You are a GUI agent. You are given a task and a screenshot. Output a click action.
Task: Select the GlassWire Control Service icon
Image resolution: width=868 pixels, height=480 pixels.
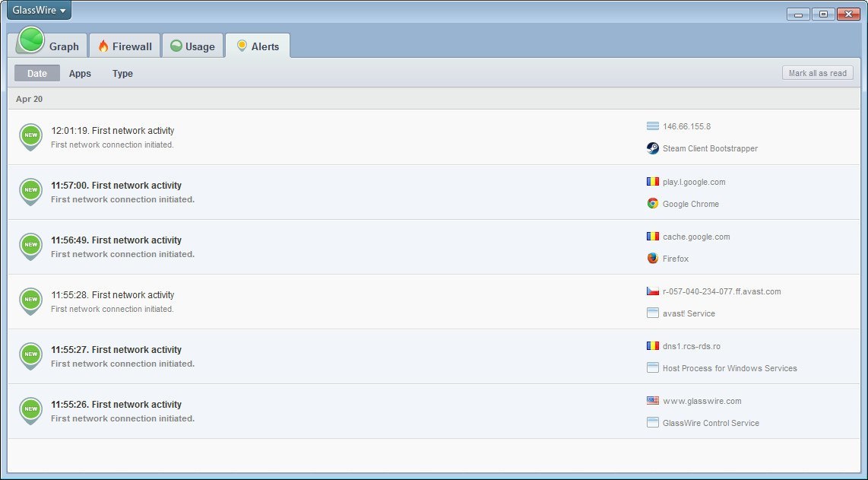click(x=652, y=423)
